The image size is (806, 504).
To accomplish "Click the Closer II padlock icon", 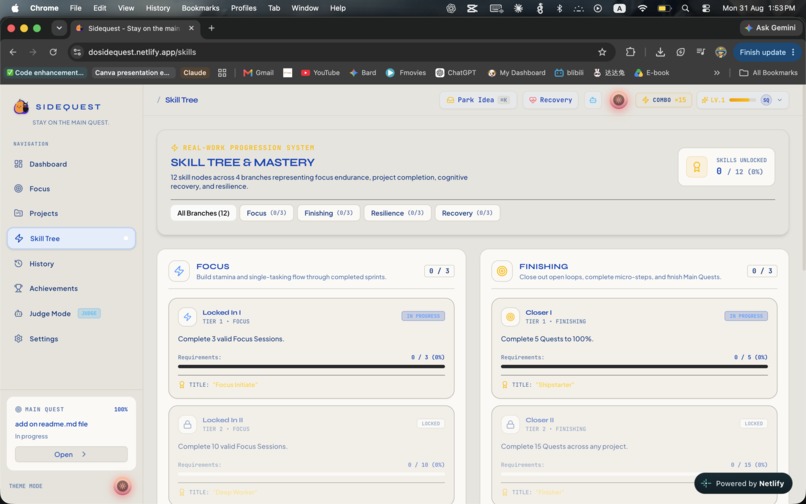I will [510, 424].
